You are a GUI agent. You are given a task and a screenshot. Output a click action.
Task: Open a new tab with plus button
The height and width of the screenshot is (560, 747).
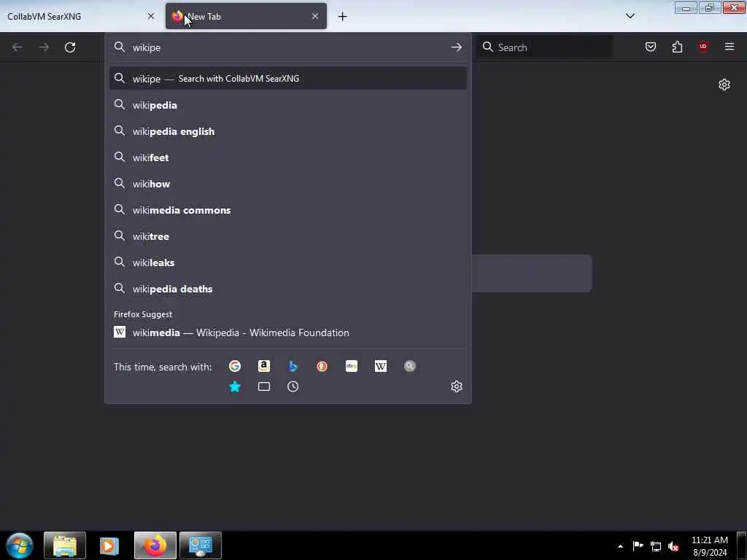[343, 17]
